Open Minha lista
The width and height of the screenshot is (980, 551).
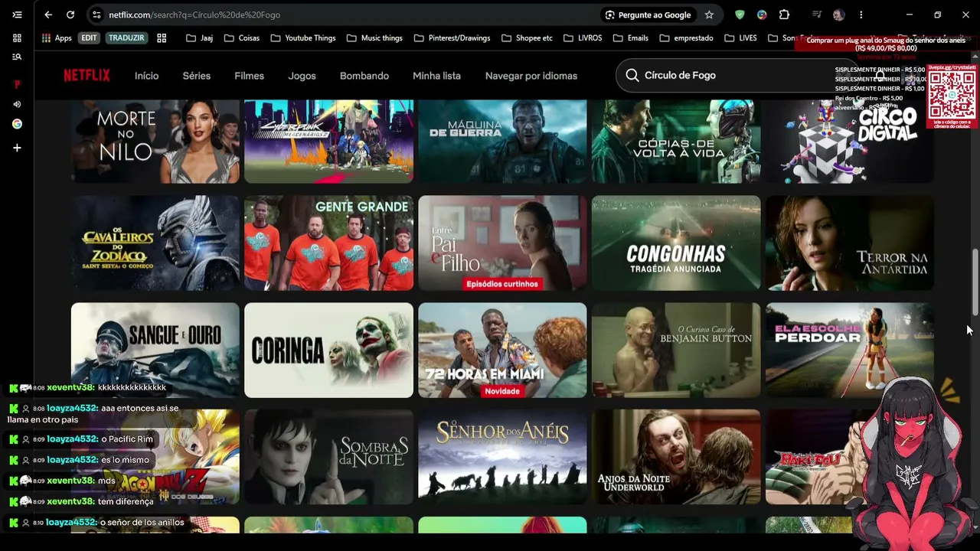pos(436,76)
